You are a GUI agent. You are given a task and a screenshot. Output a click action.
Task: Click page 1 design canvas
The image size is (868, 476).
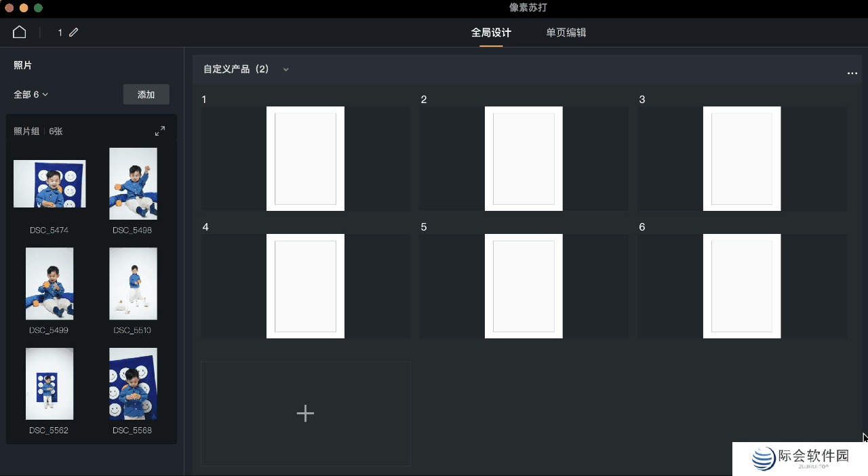pyautogui.click(x=305, y=158)
